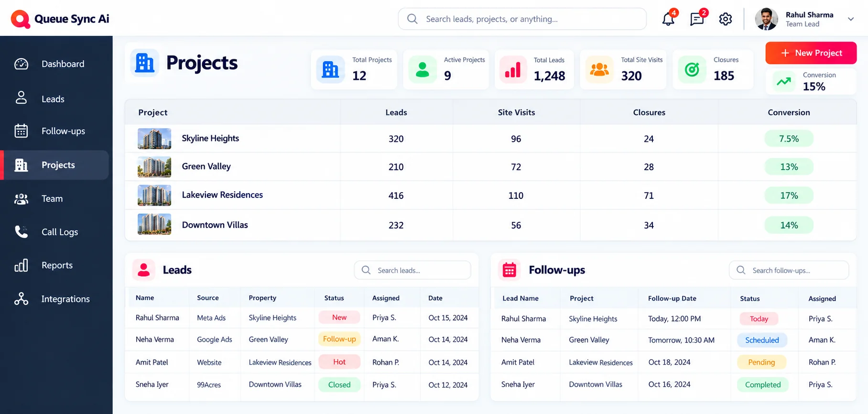Image resolution: width=868 pixels, height=414 pixels.
Task: Open the Skyline Heights project row
Action: [490, 139]
